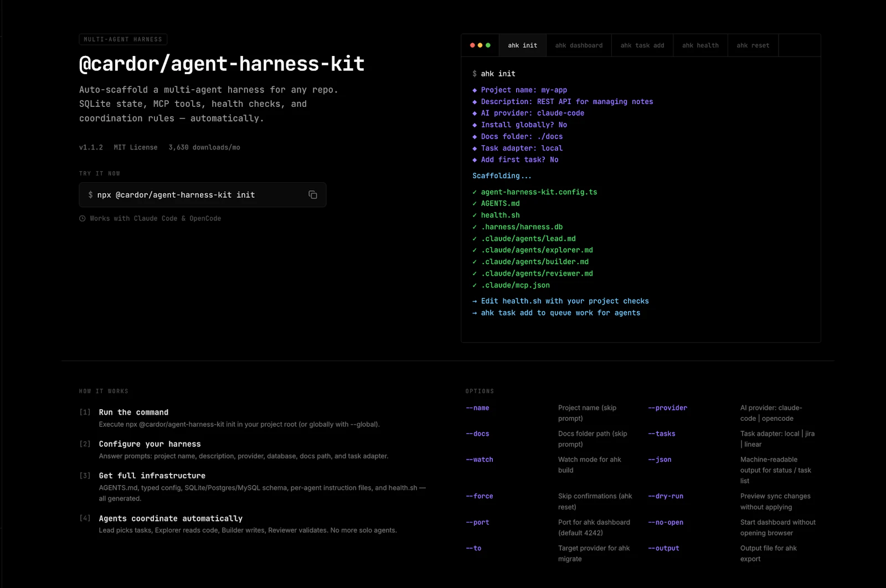This screenshot has width=886, height=588.
Task: Click the Edit health.sh with your project checks hint
Action: click(560, 301)
